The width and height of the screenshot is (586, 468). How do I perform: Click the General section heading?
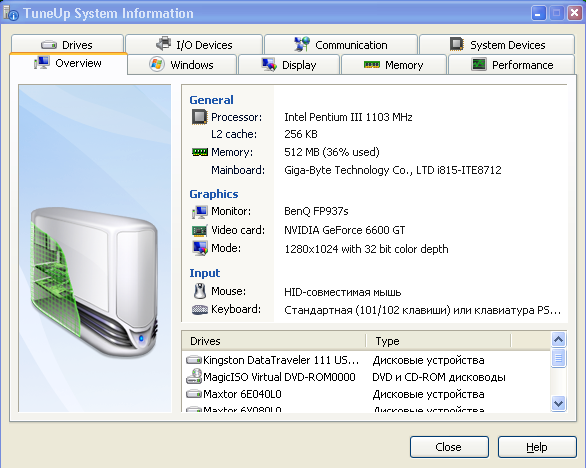pos(211,100)
